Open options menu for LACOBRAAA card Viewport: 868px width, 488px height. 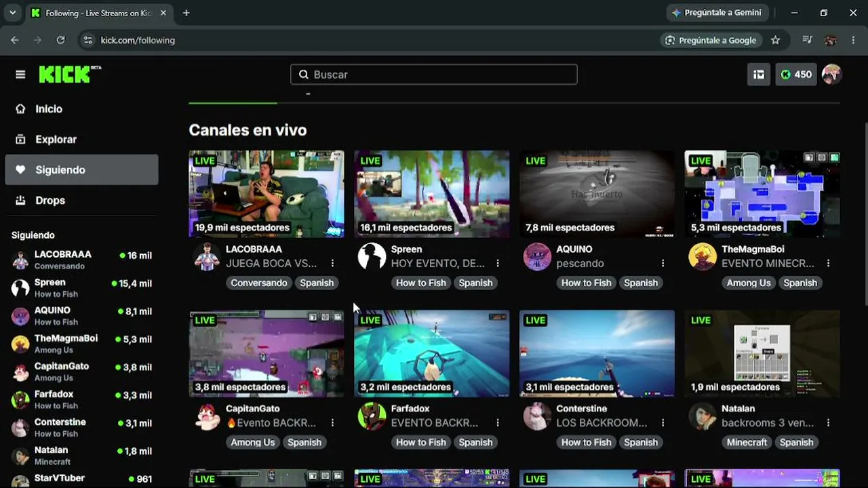pos(332,263)
